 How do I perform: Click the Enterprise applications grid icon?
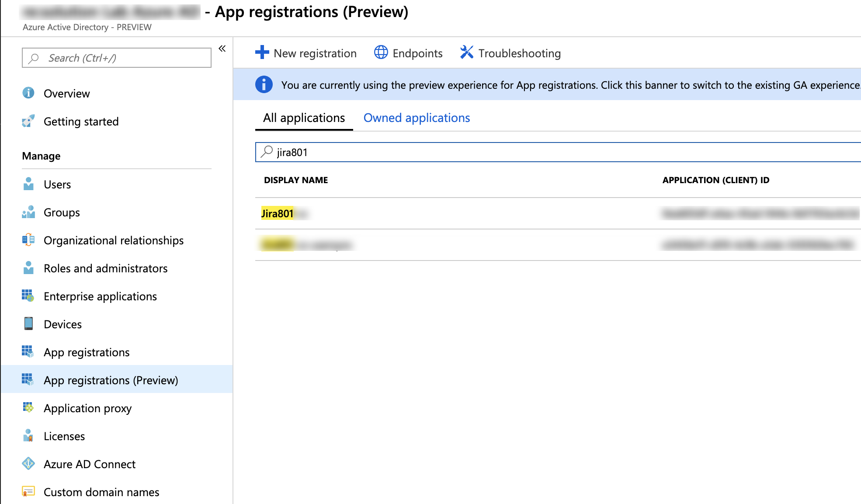[28, 296]
